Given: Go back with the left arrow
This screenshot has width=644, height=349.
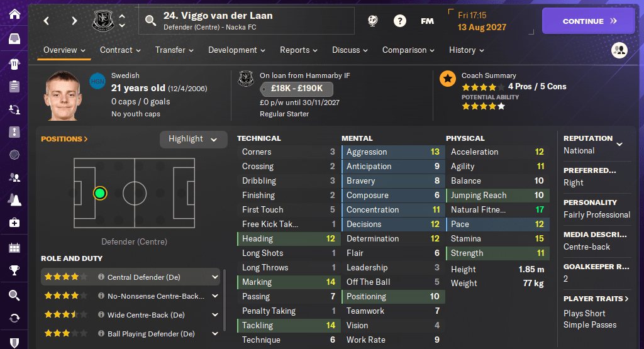Looking at the screenshot, I should (x=47, y=21).
